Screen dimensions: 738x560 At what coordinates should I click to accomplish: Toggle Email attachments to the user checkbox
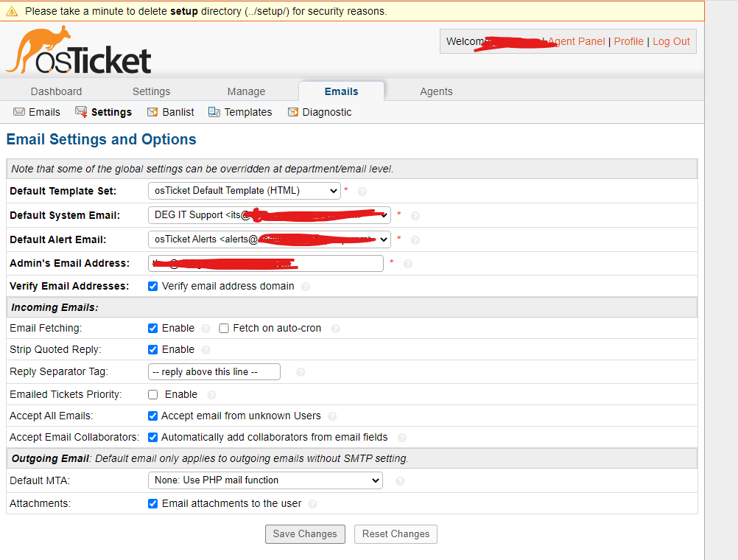152,503
